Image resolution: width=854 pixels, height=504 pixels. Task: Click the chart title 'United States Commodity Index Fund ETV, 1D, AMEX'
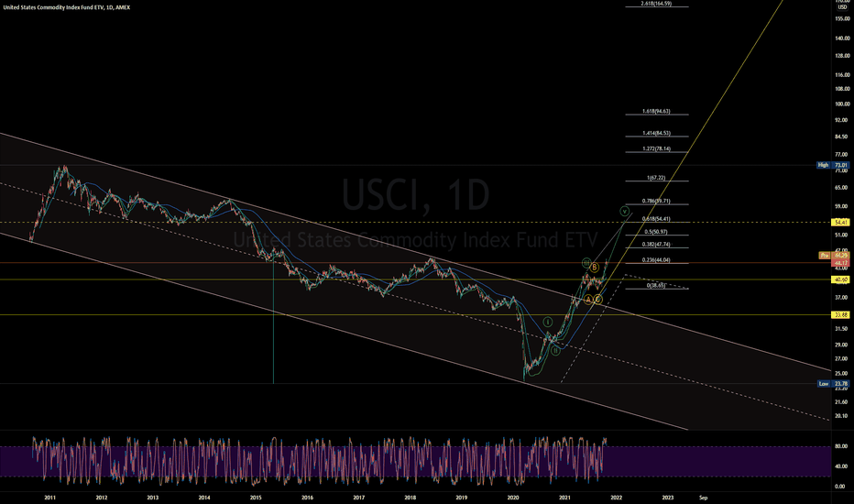(x=67, y=7)
